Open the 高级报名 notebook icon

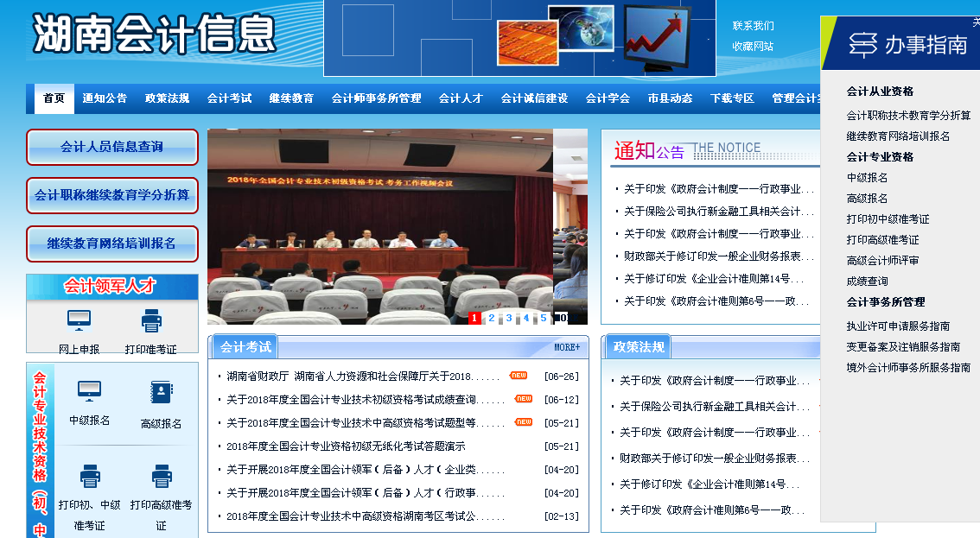162,393
